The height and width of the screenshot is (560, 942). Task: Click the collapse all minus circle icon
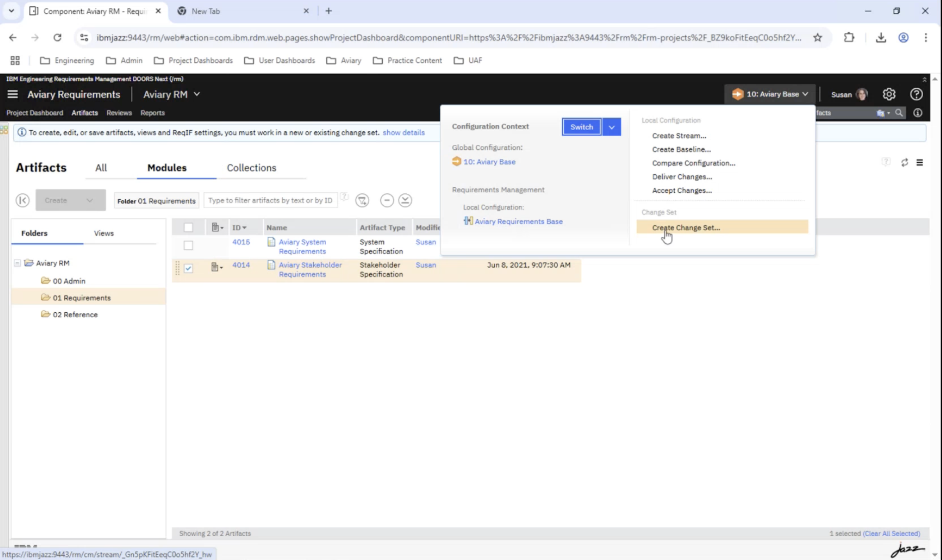click(x=387, y=200)
